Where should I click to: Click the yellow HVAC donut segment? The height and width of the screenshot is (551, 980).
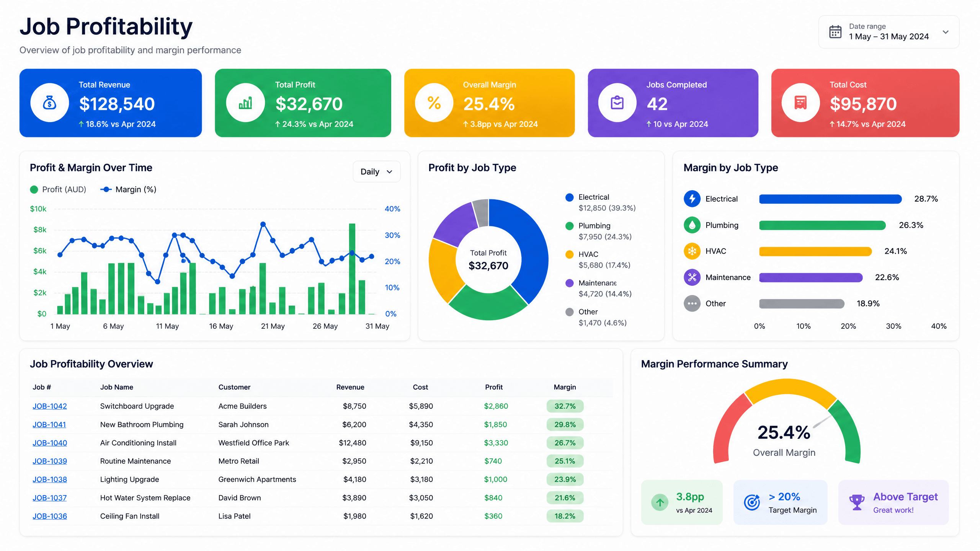(x=444, y=270)
